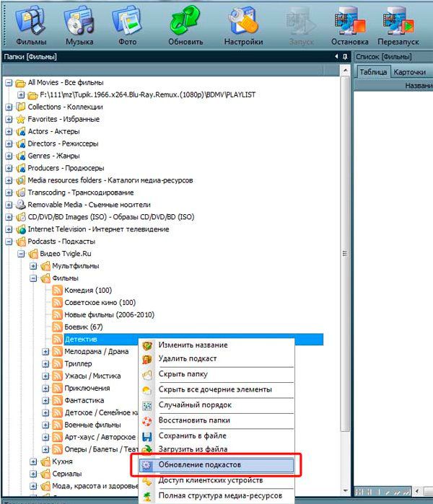Switch to the Таблица tab
This screenshot has width=433, height=504.
click(x=373, y=71)
